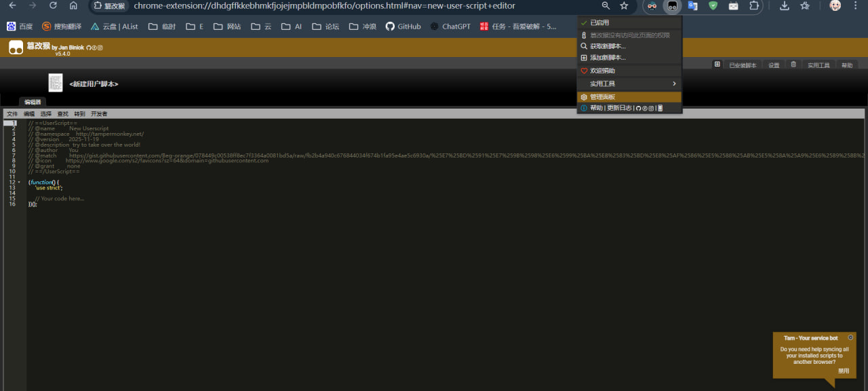Open the 文件 menu in editor
868x391 pixels.
click(x=12, y=114)
